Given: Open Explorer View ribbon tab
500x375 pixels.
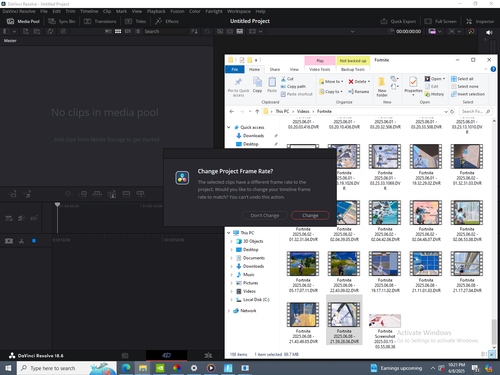Looking at the screenshot, I should (294, 69).
